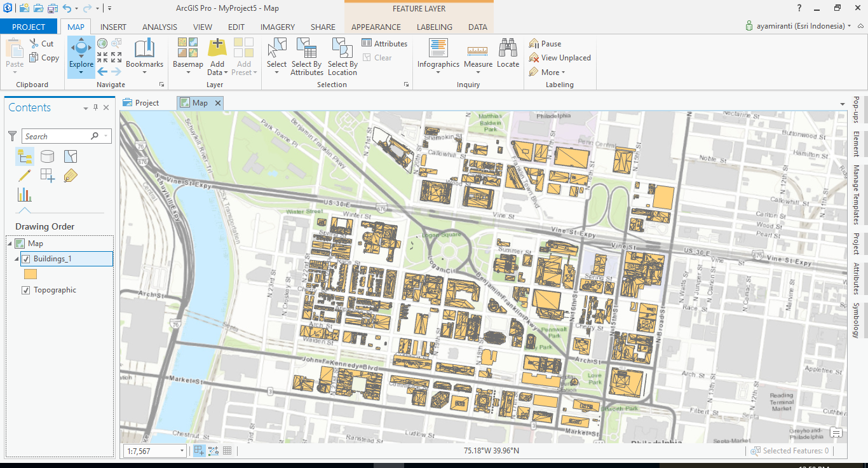
Task: Toggle the Buildings_1 layer visibility checkbox
Action: 26,259
